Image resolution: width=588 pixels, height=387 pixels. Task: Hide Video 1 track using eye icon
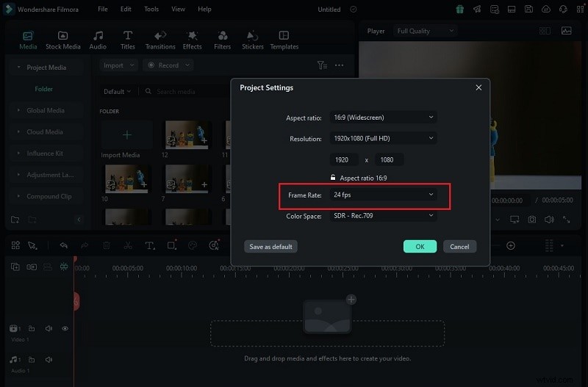65,328
